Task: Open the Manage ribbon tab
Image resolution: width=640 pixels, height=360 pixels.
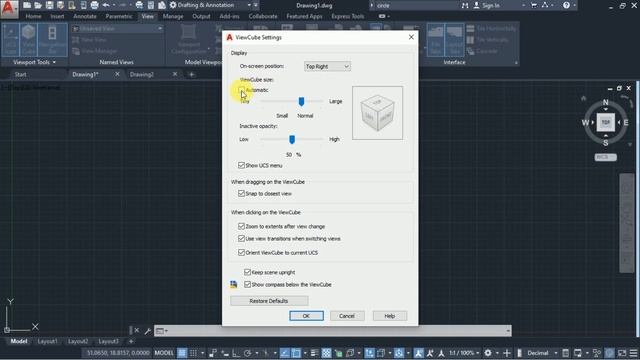Action: click(173, 16)
